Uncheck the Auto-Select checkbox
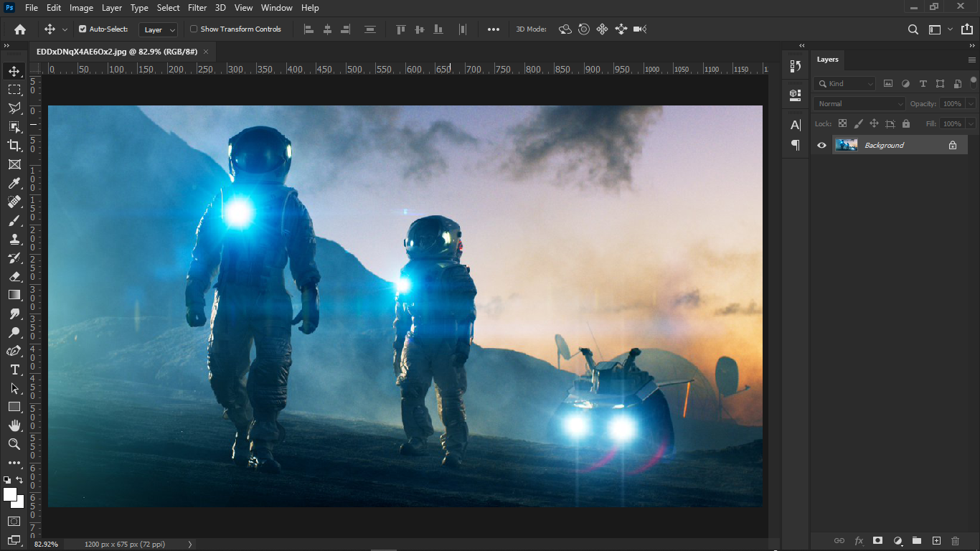The image size is (980, 551). tap(83, 29)
